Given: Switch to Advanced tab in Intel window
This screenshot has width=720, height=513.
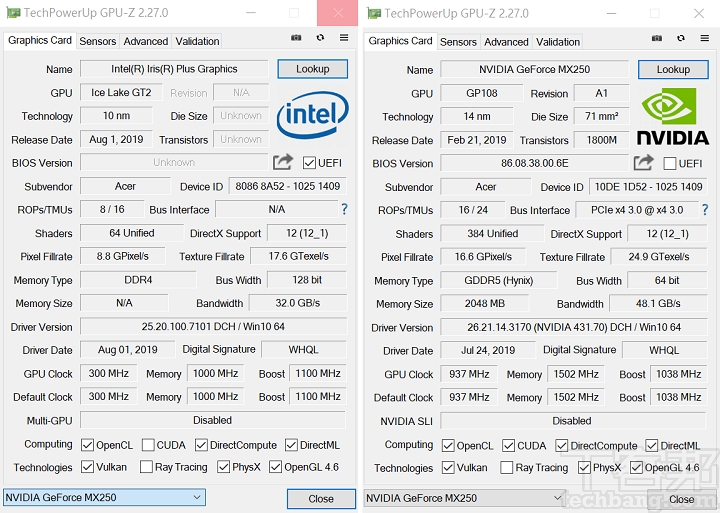Looking at the screenshot, I should [146, 41].
